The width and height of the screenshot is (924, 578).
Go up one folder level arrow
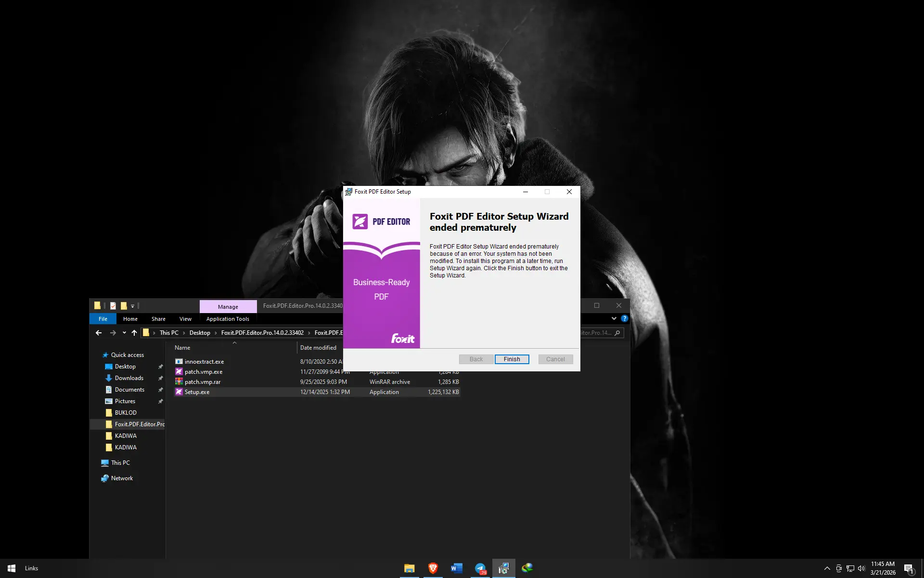[x=134, y=333]
